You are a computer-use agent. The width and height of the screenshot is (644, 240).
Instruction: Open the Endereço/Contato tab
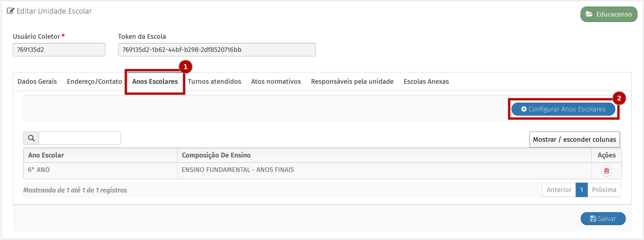click(94, 81)
